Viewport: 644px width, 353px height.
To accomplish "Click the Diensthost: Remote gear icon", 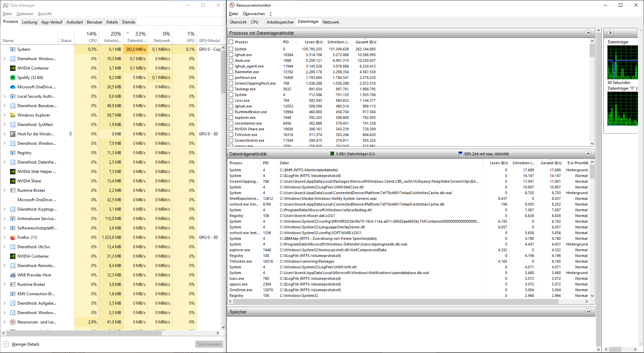I will tap(13, 266).
